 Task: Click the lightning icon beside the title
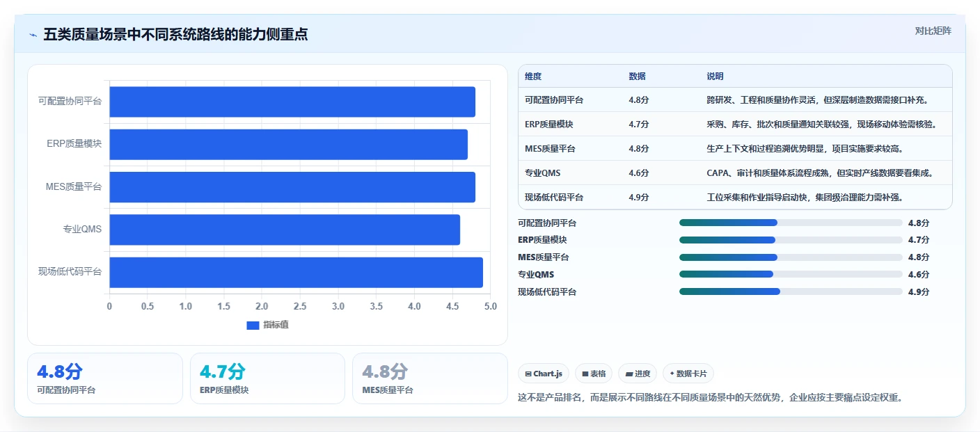click(33, 35)
